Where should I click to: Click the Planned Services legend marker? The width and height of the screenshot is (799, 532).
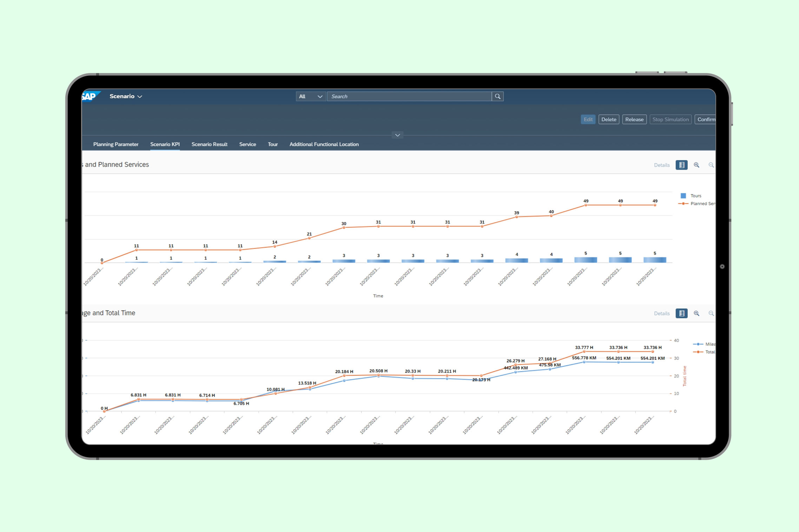(x=683, y=204)
